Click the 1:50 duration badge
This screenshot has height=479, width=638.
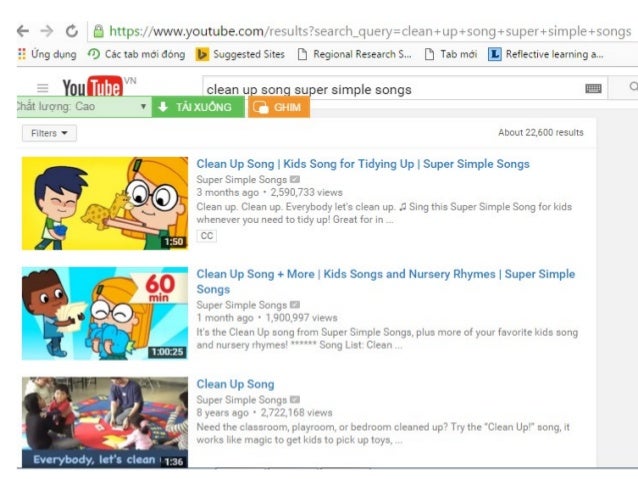(x=174, y=242)
